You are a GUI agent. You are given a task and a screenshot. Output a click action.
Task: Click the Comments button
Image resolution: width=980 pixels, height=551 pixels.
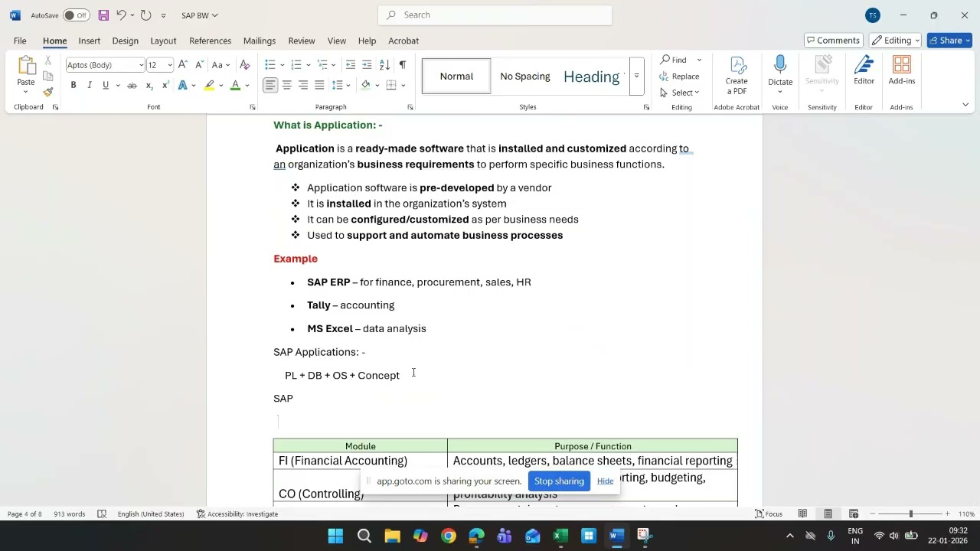click(834, 41)
